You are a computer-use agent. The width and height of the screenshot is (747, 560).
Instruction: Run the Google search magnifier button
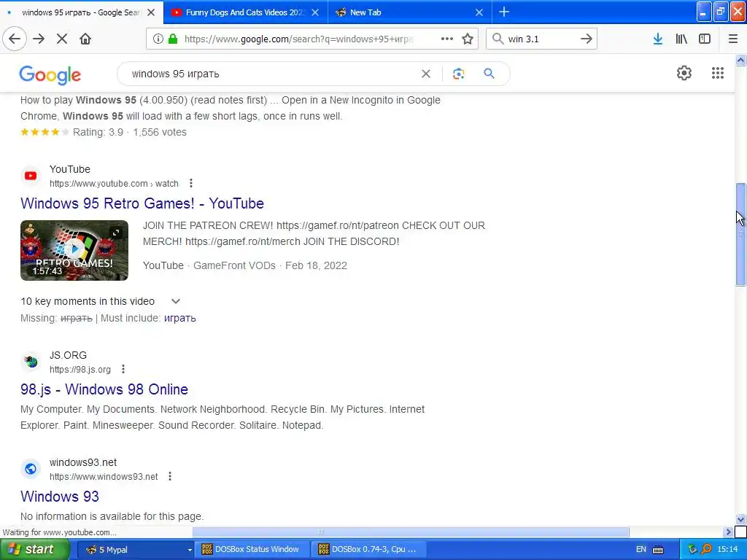point(489,74)
